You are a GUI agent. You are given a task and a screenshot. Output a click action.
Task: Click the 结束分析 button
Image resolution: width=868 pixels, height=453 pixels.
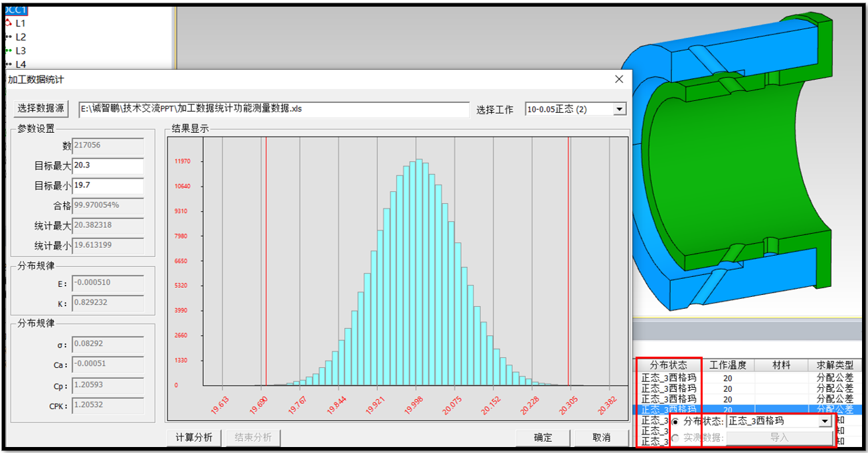coord(252,438)
